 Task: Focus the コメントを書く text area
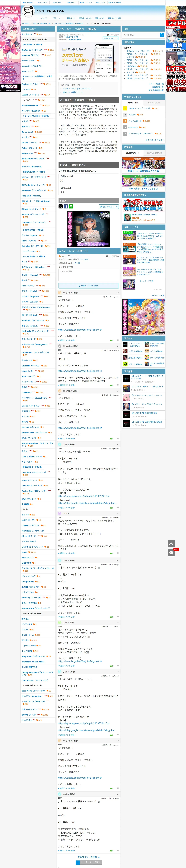pos(89,275)
